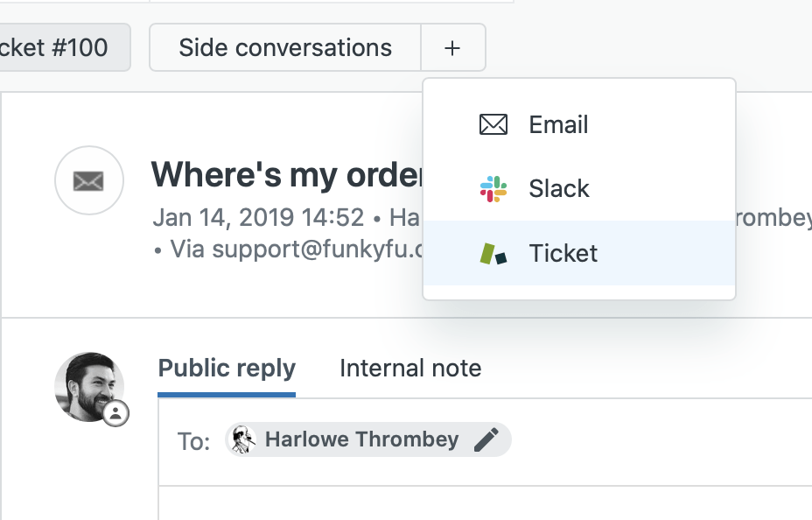Open the Side conversations button
The width and height of the screenshot is (812, 520).
[285, 47]
